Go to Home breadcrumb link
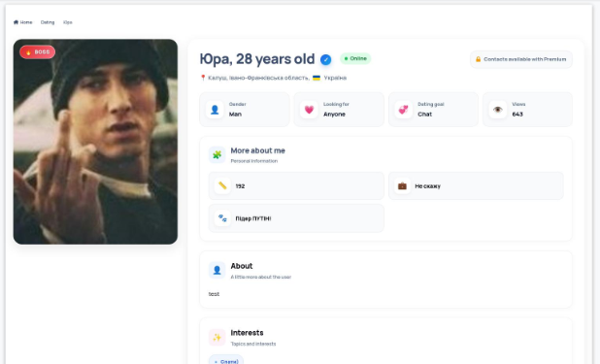 [x=23, y=22]
